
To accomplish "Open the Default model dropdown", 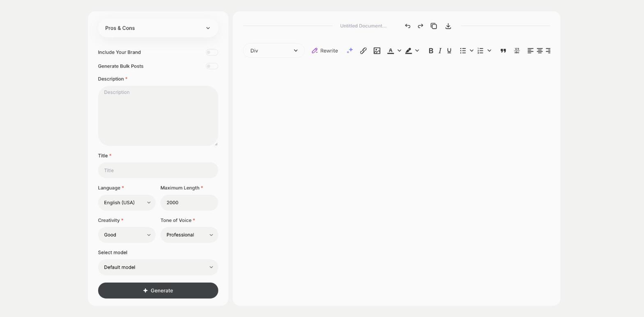I will (x=158, y=267).
